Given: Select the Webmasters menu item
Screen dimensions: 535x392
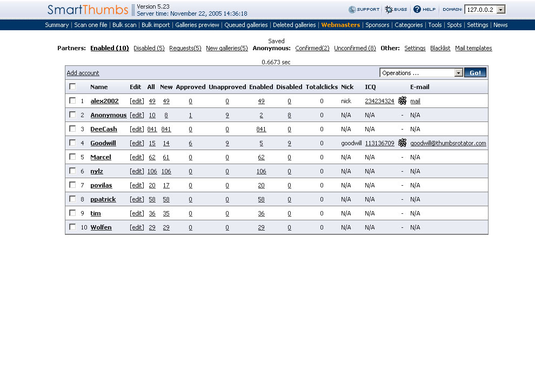Looking at the screenshot, I should click(340, 25).
